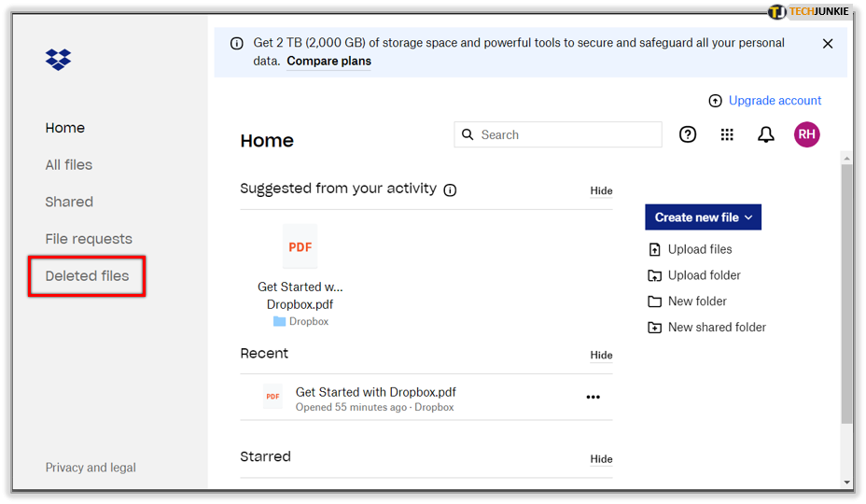Open the app grid icon
Viewport: 866px width, 504px height.
pos(727,134)
